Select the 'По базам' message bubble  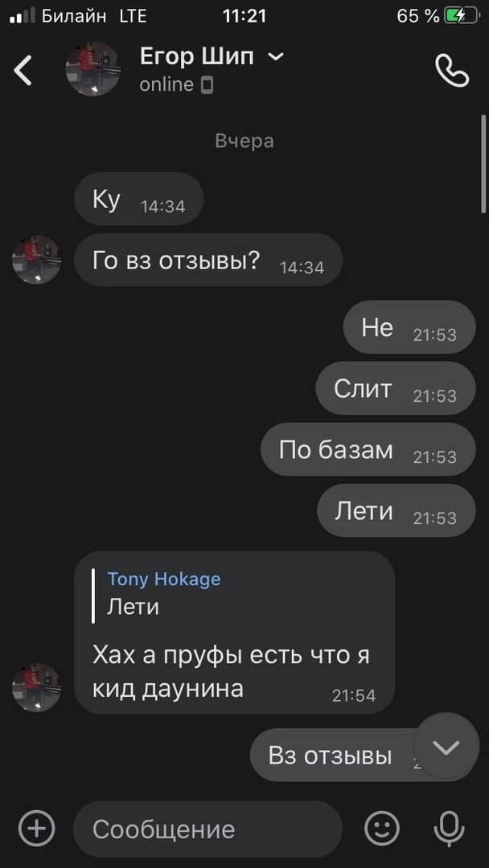tap(368, 449)
